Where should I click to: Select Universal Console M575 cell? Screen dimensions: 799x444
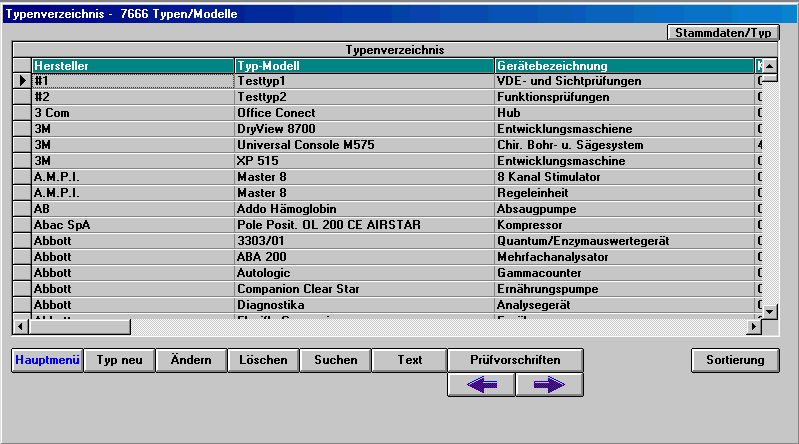point(364,145)
